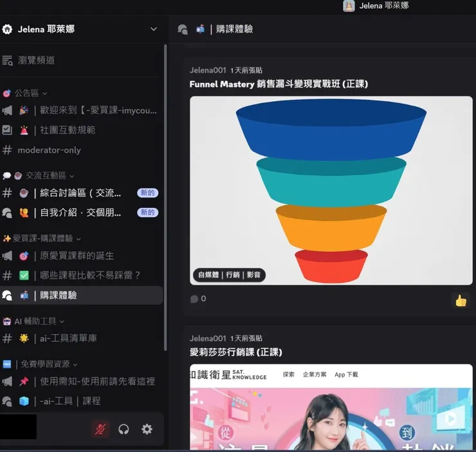Click the Jelena 耶萊娜 avatar in the title bar
Image resolution: width=476 pixels, height=452 pixels.
pos(349,5)
